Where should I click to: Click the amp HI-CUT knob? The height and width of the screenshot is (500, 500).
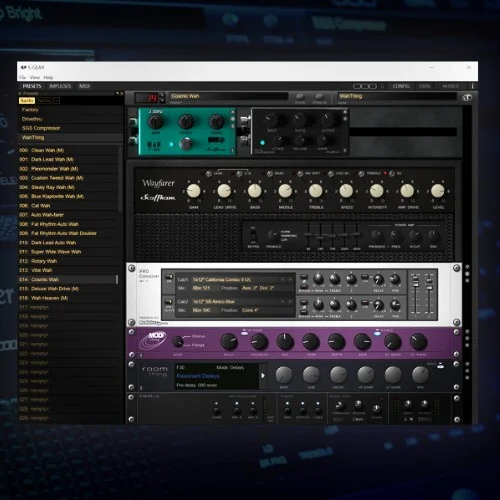(415, 236)
